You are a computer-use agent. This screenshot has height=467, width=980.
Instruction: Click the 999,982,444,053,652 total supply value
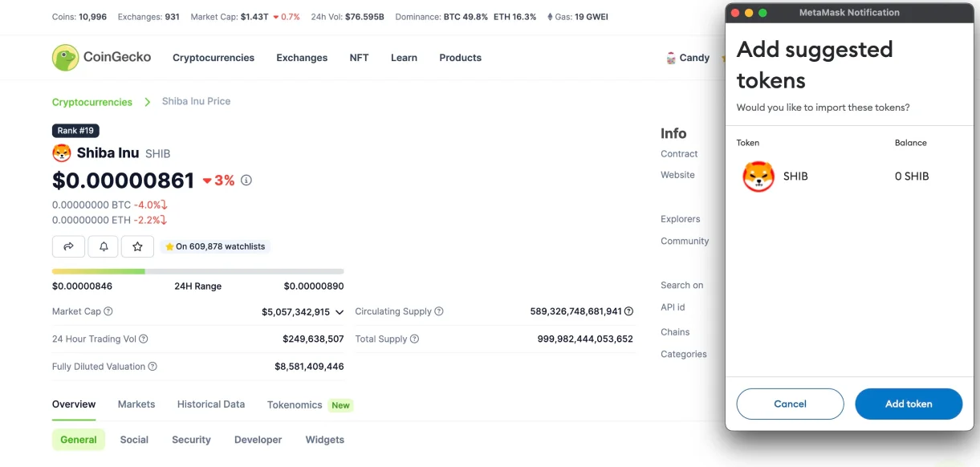click(x=585, y=339)
